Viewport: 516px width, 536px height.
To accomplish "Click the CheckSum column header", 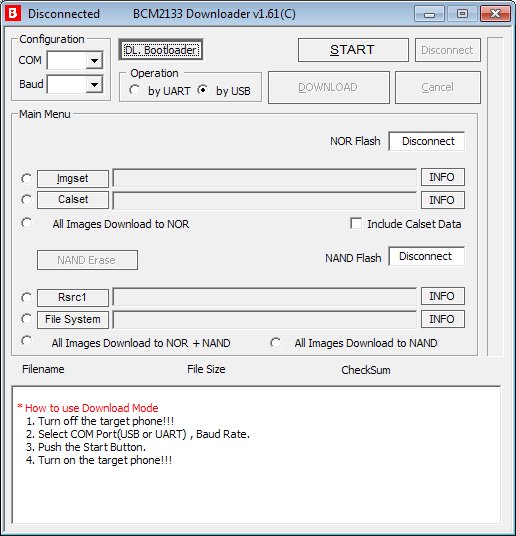I will click(366, 370).
